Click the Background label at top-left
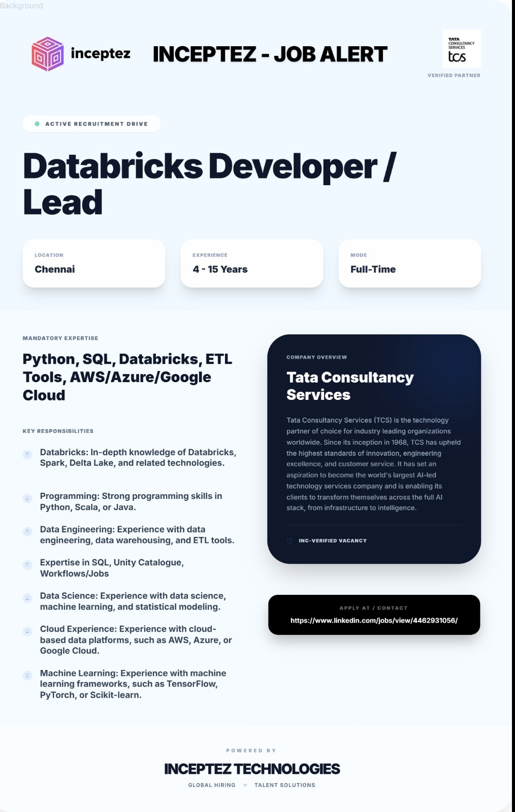Viewport: 515px width, 812px height. point(21,6)
